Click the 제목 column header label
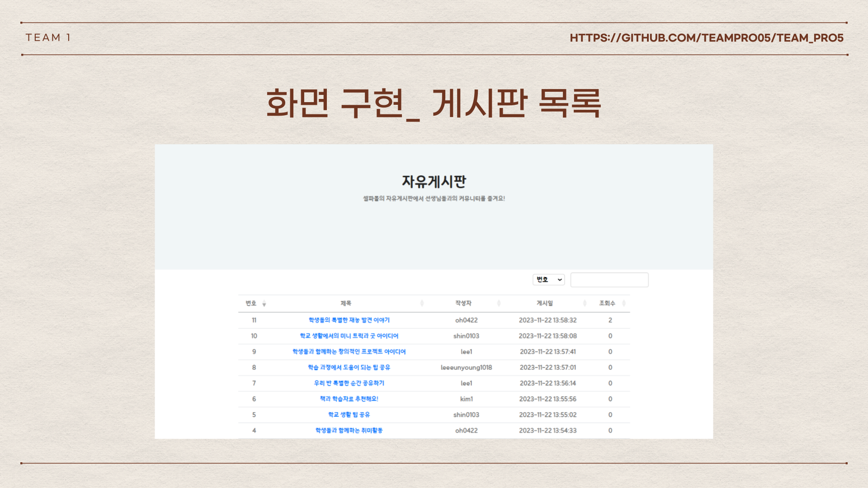This screenshot has width=868, height=488. [345, 303]
